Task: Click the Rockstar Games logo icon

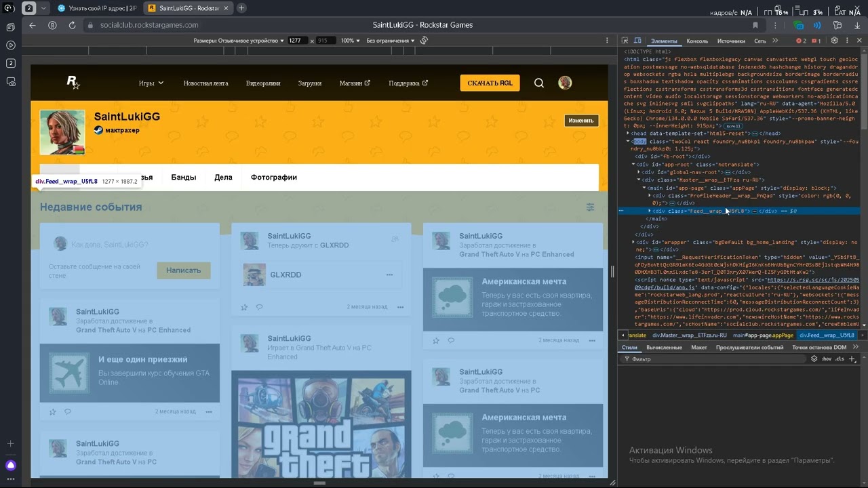Action: coord(73,83)
